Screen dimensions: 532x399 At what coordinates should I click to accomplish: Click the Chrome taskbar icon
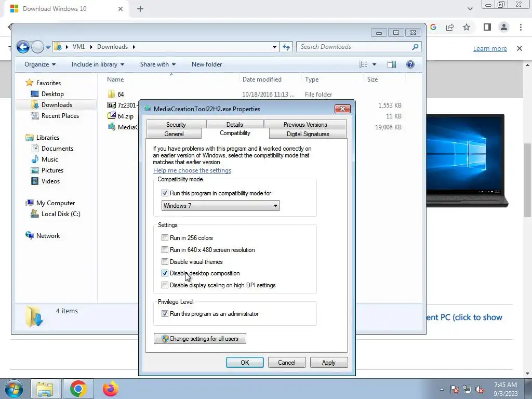(78, 389)
